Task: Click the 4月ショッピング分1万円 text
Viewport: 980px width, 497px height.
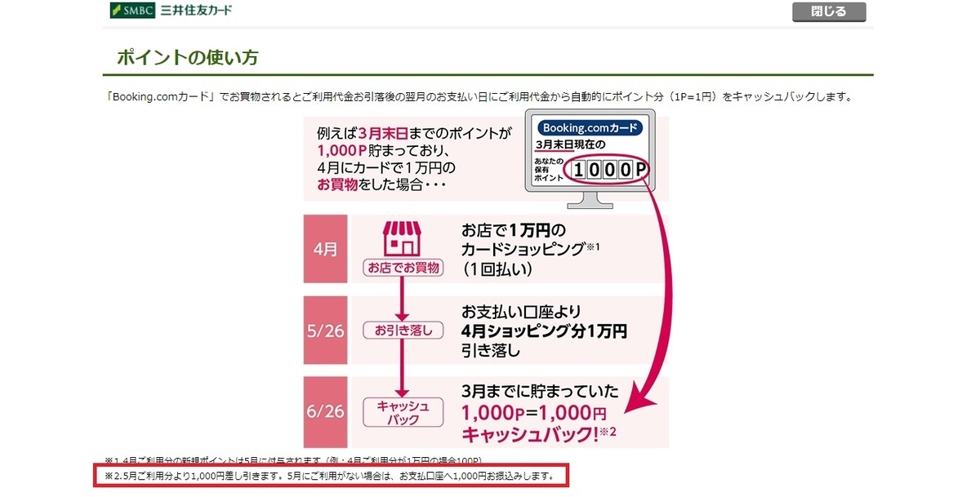Action: click(544, 331)
